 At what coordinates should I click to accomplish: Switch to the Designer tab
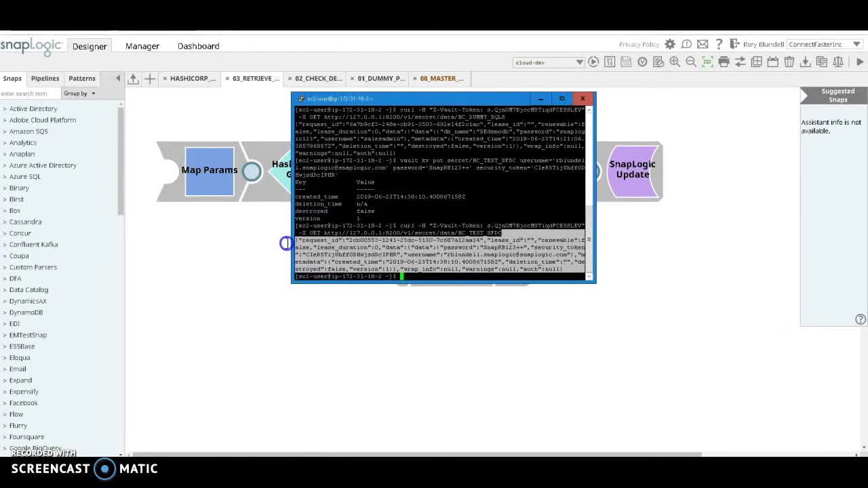click(x=90, y=46)
